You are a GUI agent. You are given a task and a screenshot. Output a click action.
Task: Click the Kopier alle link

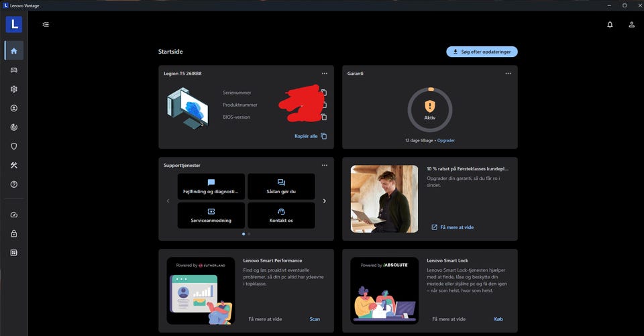[311, 136]
